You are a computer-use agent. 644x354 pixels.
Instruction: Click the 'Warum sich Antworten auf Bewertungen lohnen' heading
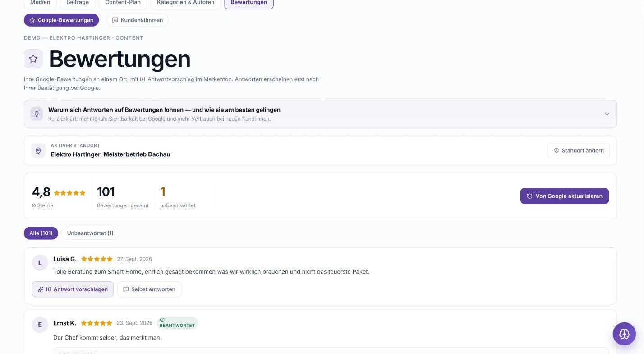click(164, 110)
